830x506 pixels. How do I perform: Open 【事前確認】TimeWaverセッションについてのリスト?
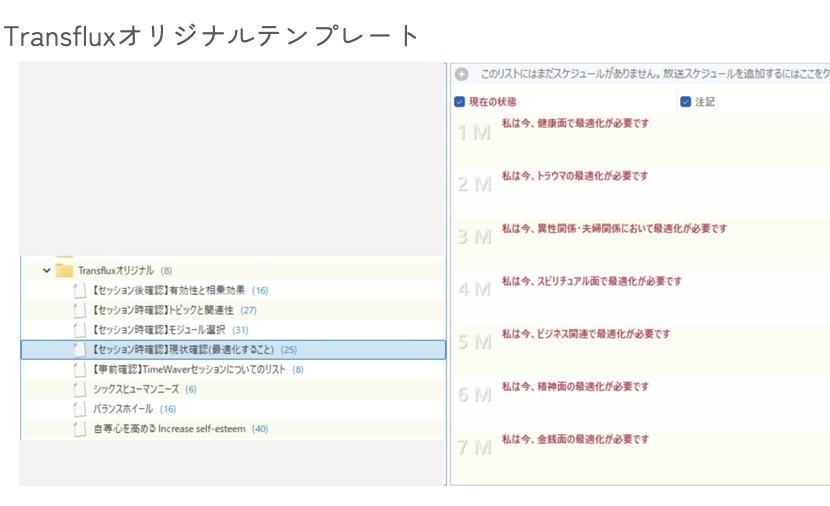188,369
